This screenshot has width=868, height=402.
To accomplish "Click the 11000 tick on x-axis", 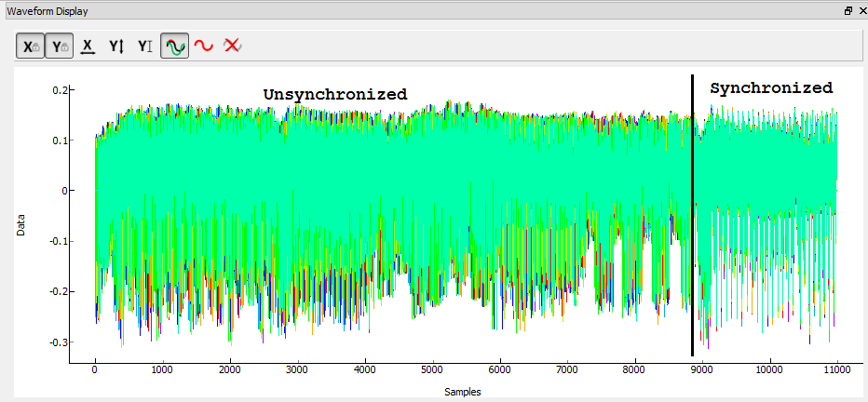I will [836, 369].
